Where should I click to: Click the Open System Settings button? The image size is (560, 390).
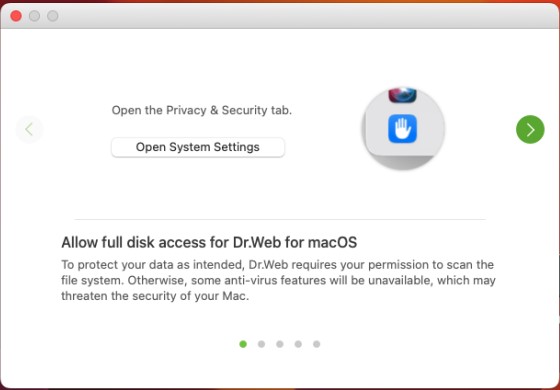pyautogui.click(x=198, y=147)
